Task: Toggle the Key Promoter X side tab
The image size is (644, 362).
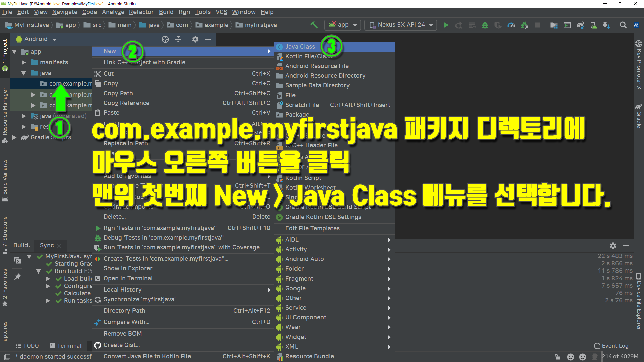Action: (639, 65)
